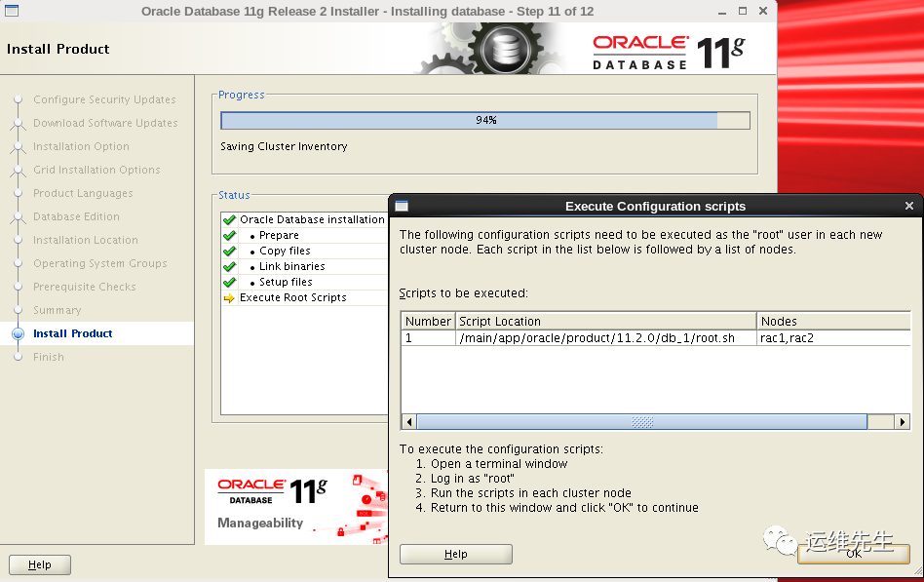The image size is (924, 582).
Task: Click the Saving Cluster Inventory status text
Action: pyautogui.click(x=284, y=146)
